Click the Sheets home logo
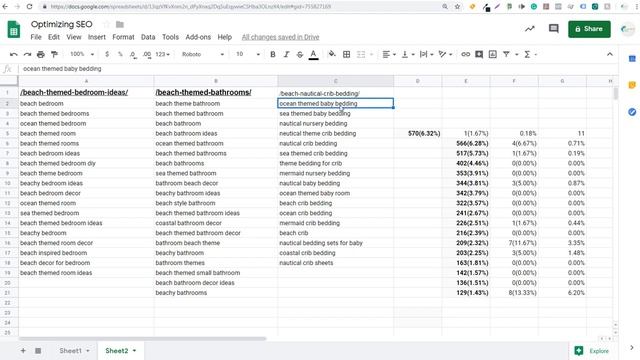Screen dimensions: 640x360 (13, 30)
